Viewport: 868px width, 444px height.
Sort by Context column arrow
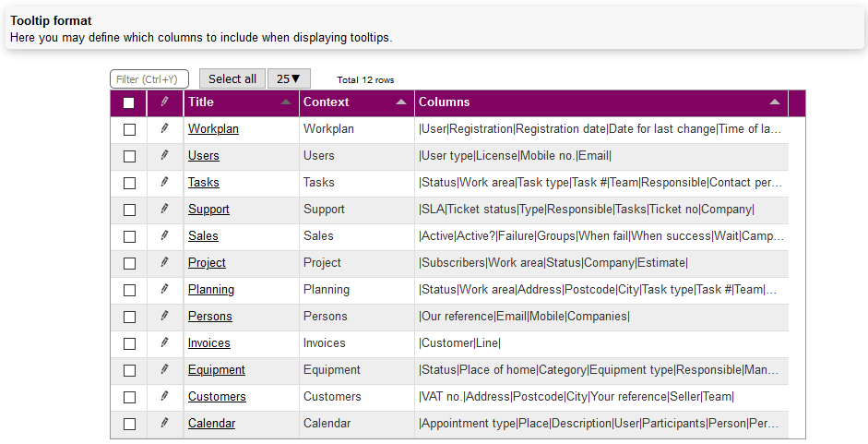(x=401, y=102)
